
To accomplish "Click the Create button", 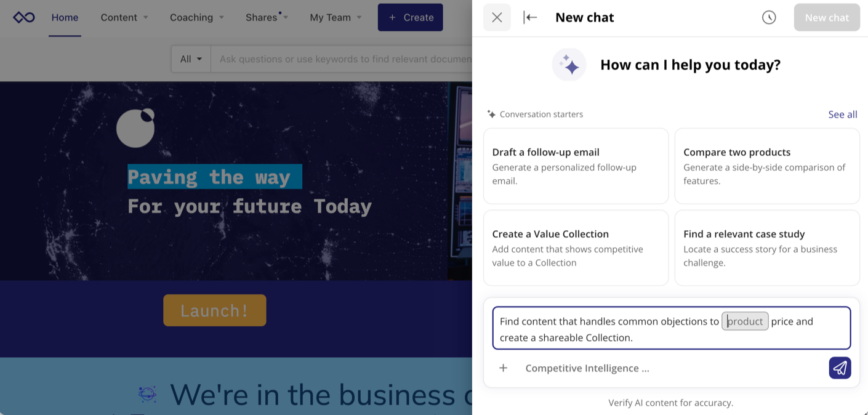I will tap(411, 17).
